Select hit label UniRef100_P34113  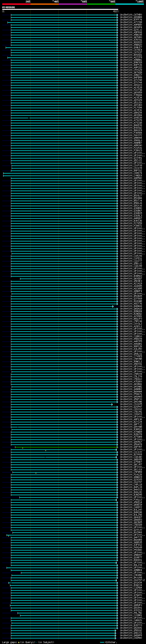[131, 499]
